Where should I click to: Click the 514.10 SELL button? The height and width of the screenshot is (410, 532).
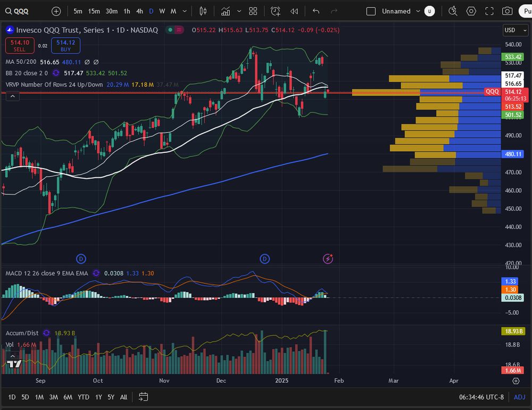coord(20,45)
